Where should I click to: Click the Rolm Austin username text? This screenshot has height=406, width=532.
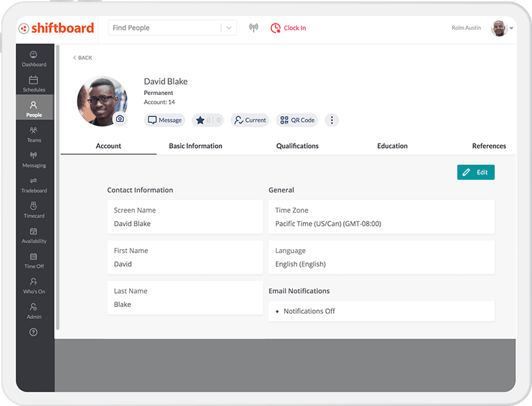(x=466, y=28)
